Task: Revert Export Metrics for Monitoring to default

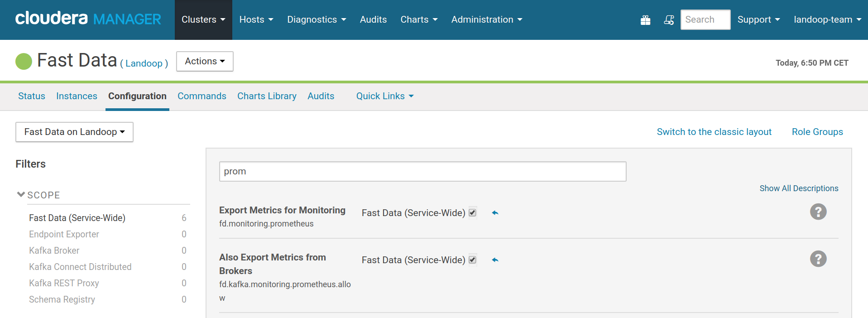Action: click(495, 213)
